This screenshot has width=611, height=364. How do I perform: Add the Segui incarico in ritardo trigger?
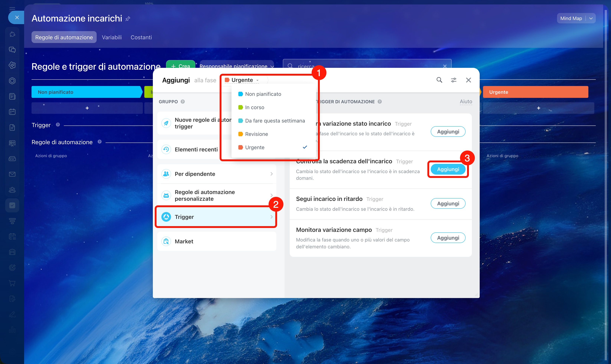448,203
